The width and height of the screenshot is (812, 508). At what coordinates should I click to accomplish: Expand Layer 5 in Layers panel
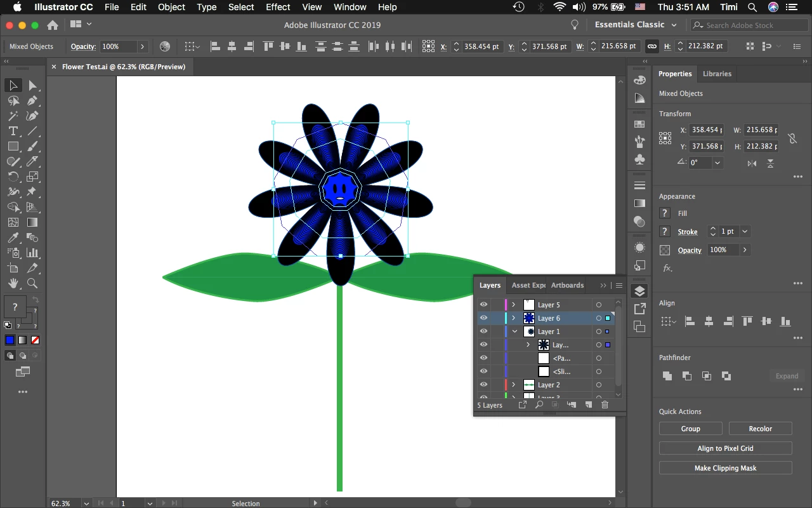[514, 305]
